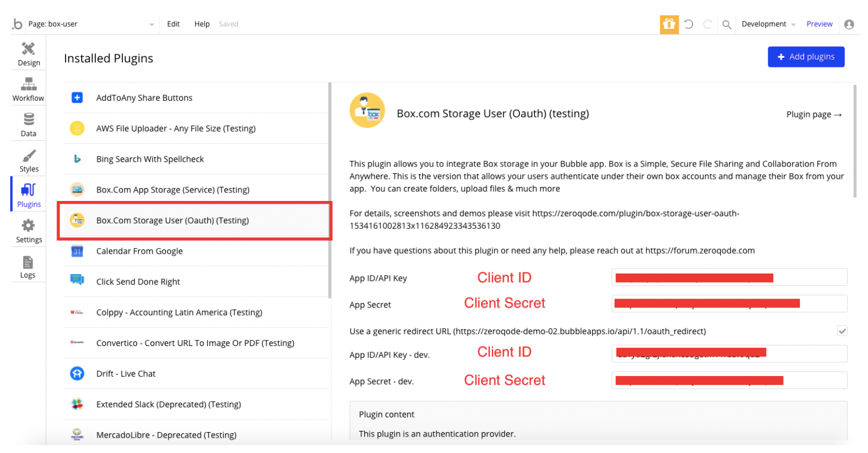
Task: Redo the last action
Action: click(707, 24)
